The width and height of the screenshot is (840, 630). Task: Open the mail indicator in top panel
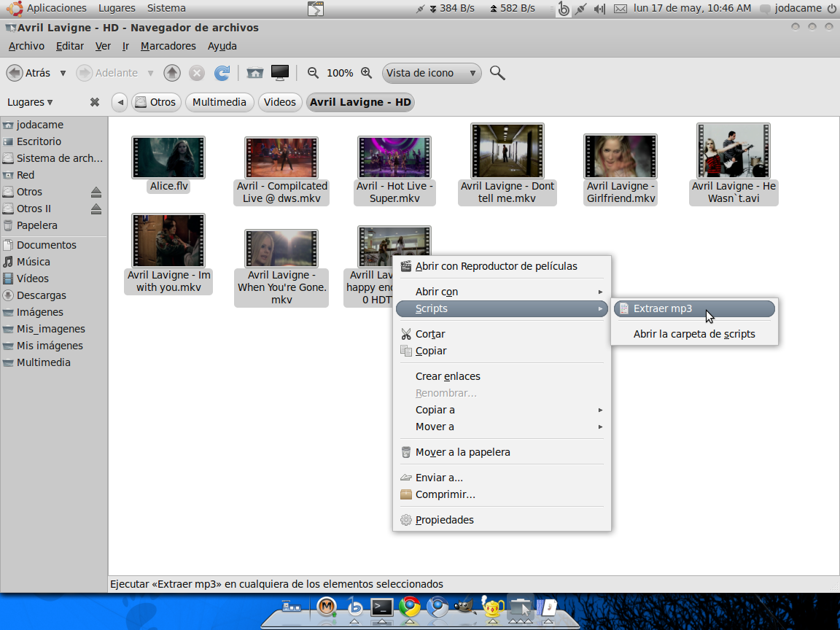tap(621, 9)
